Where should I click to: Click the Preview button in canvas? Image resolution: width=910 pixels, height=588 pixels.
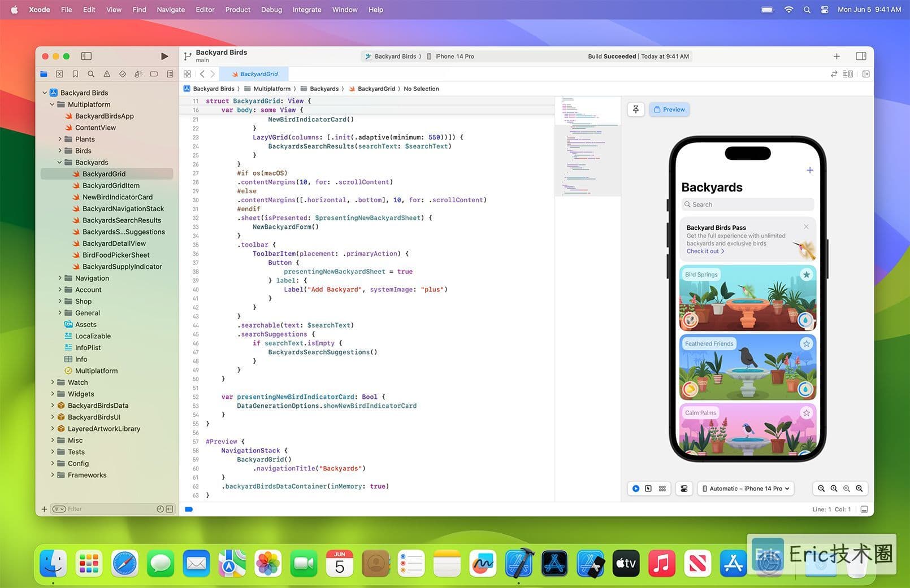pos(669,110)
